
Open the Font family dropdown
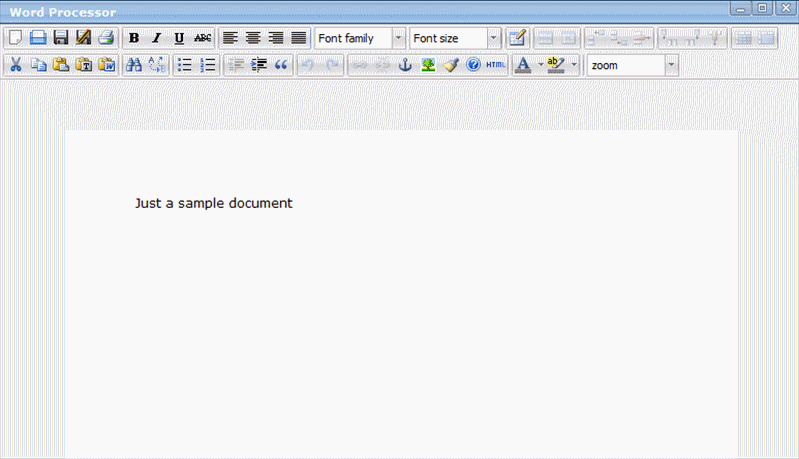tap(359, 38)
